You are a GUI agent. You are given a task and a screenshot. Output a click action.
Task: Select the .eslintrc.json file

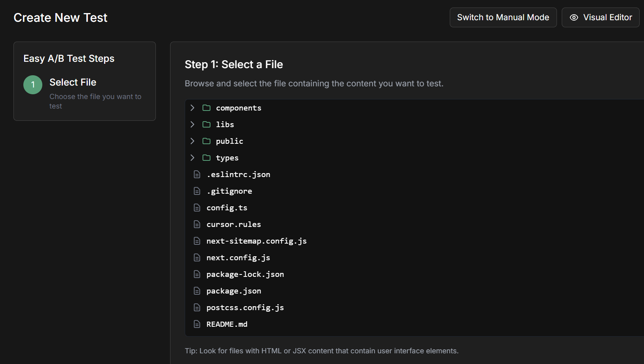(238, 174)
